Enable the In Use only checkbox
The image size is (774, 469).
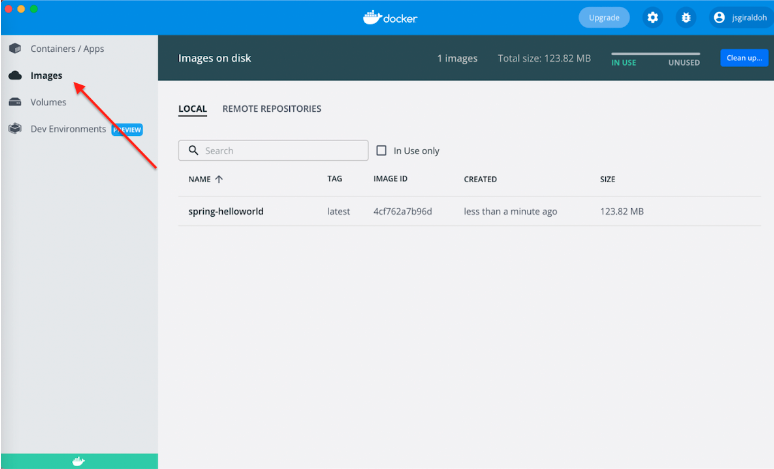[x=381, y=151]
